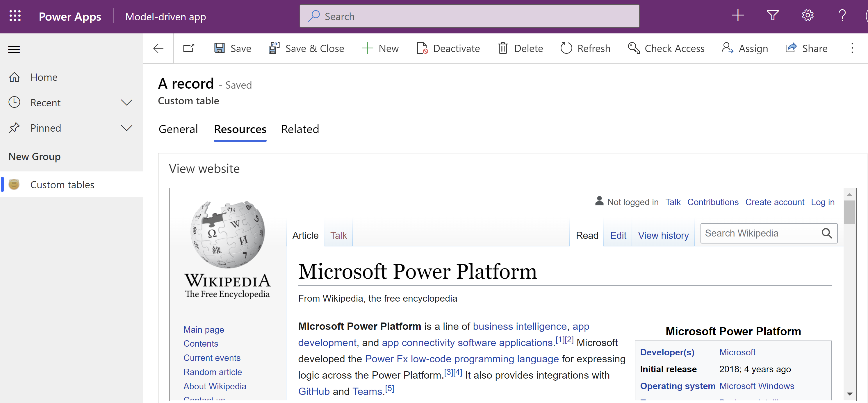Click the Deactivate icon
Screen dimensions: 868x403
point(422,48)
